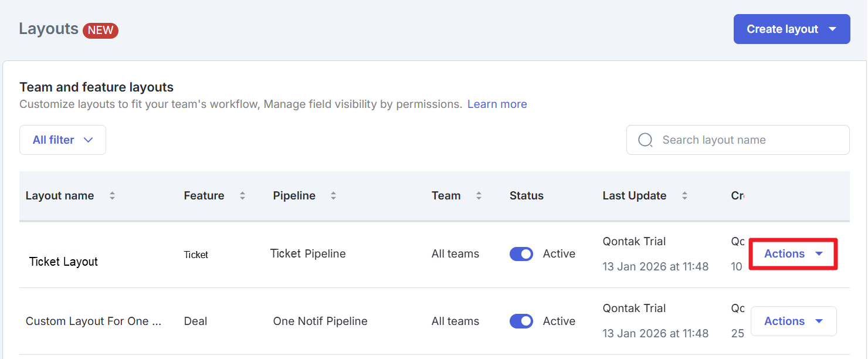Click the search magnifier icon
This screenshot has width=868, height=359.
(645, 140)
